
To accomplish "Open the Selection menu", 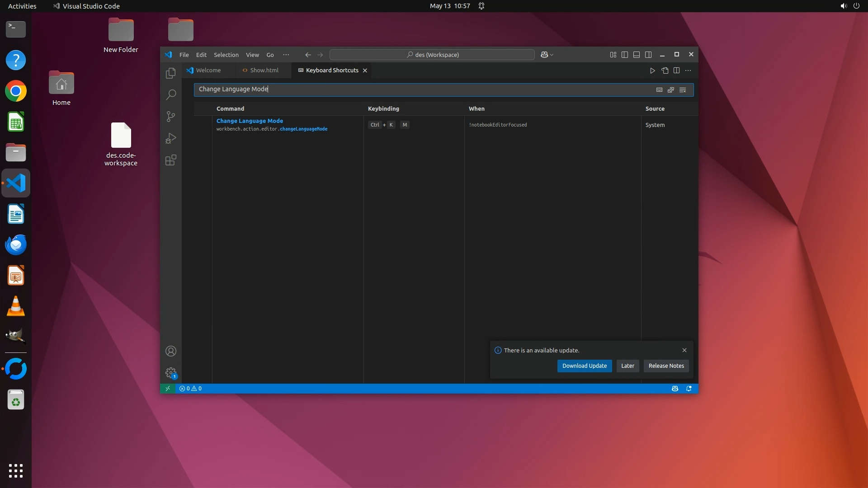I will coord(226,55).
